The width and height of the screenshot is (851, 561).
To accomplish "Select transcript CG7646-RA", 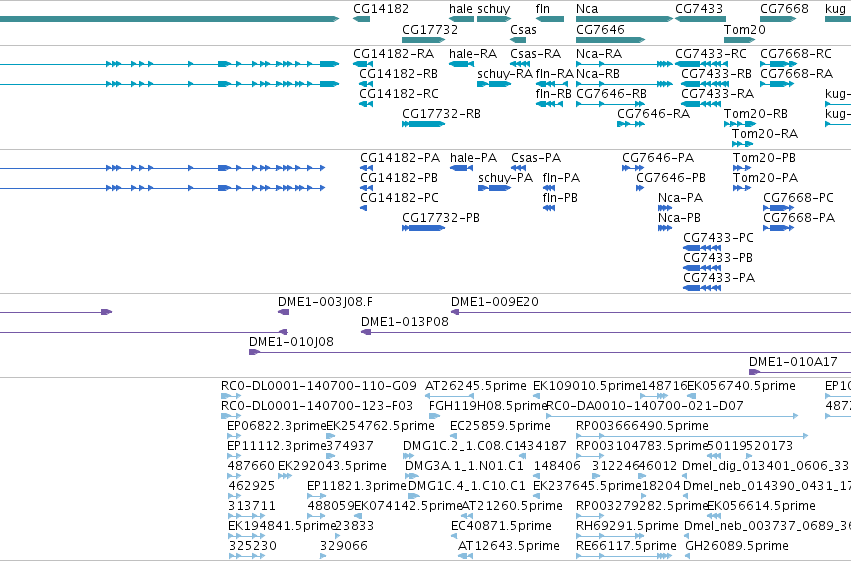I will [x=653, y=114].
